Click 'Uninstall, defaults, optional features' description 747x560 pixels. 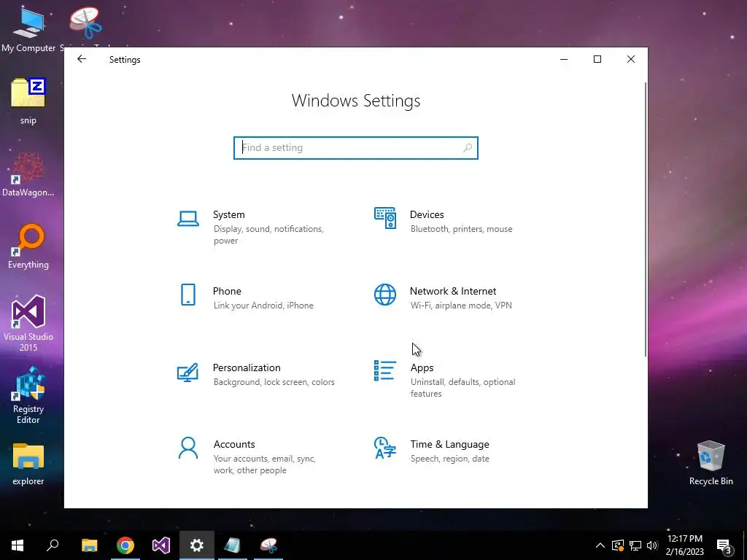point(463,388)
